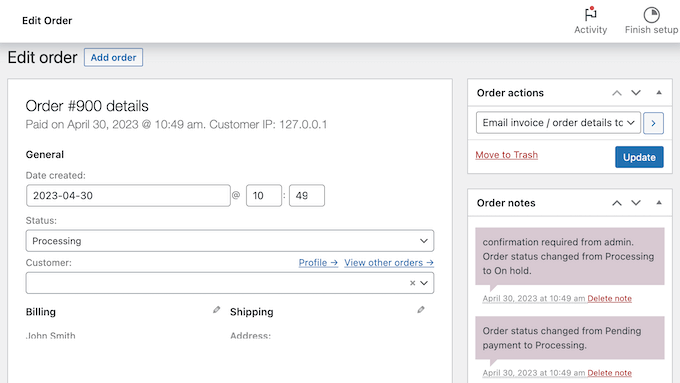Open the customer Profile link

click(318, 263)
